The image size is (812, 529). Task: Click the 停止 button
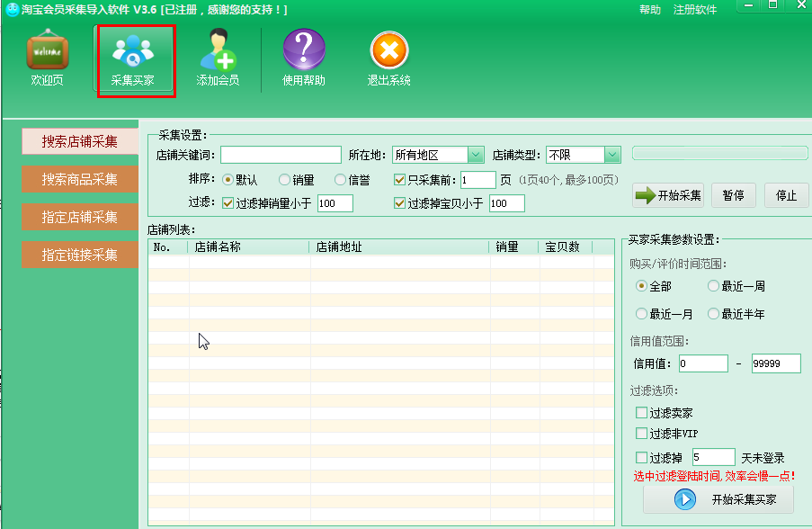(786, 195)
